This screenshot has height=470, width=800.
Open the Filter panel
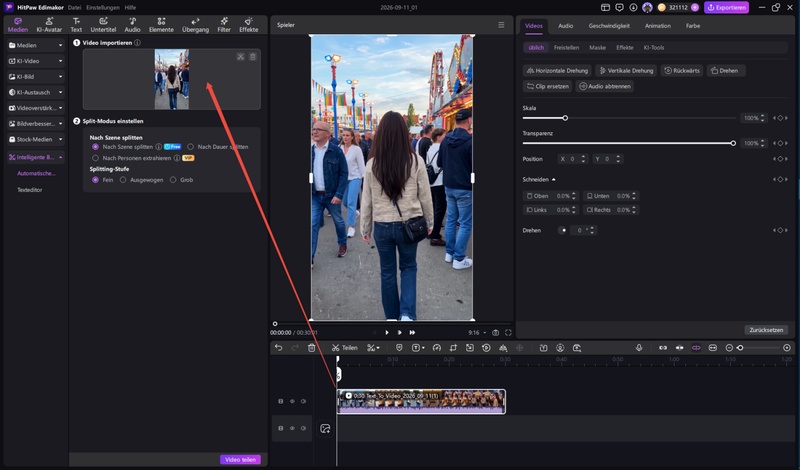pyautogui.click(x=224, y=24)
